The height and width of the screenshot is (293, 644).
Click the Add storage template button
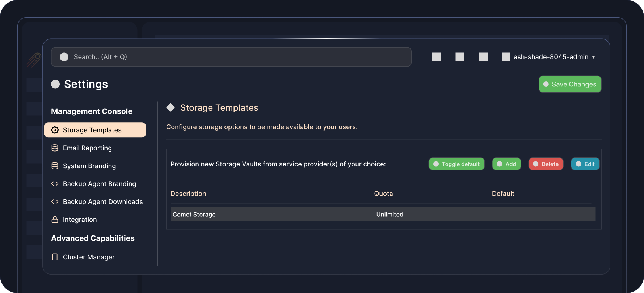[x=506, y=164]
